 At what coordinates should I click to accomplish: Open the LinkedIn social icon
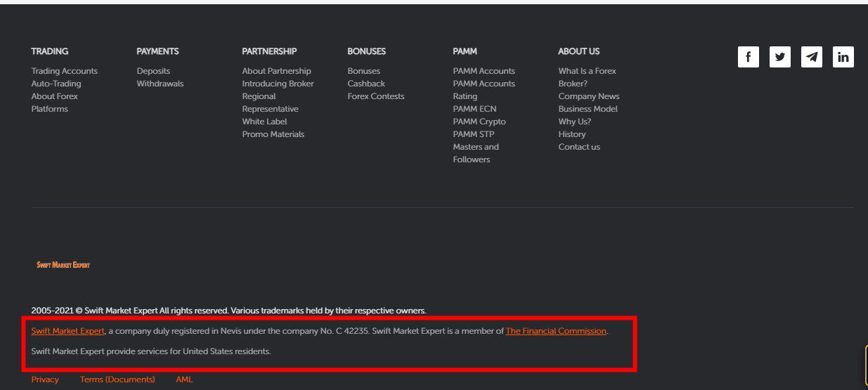[843, 57]
